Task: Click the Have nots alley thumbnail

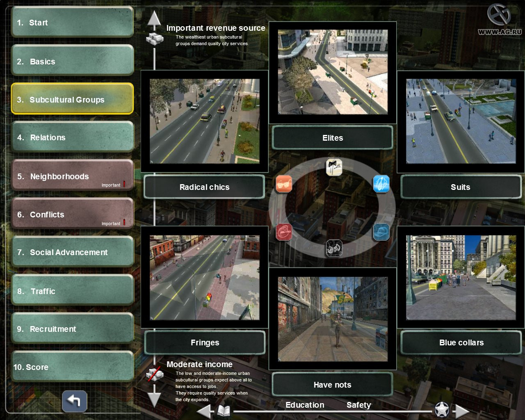Action: 333,319
